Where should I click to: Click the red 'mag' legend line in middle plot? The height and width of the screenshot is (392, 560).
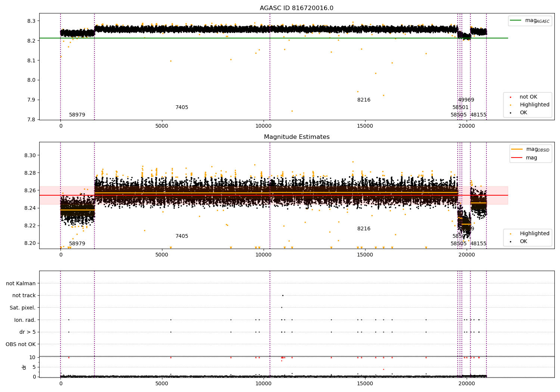tap(517, 158)
